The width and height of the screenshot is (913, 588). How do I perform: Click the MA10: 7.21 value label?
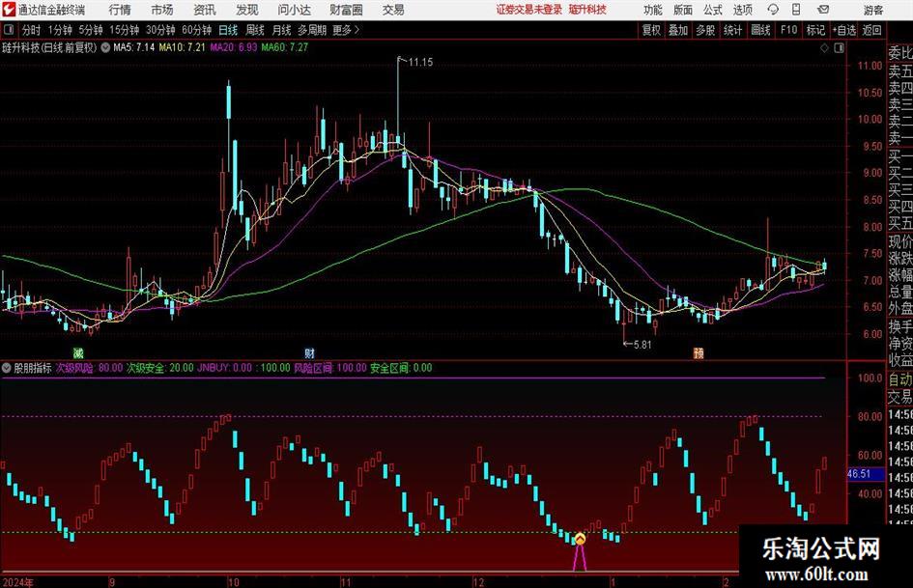point(183,47)
